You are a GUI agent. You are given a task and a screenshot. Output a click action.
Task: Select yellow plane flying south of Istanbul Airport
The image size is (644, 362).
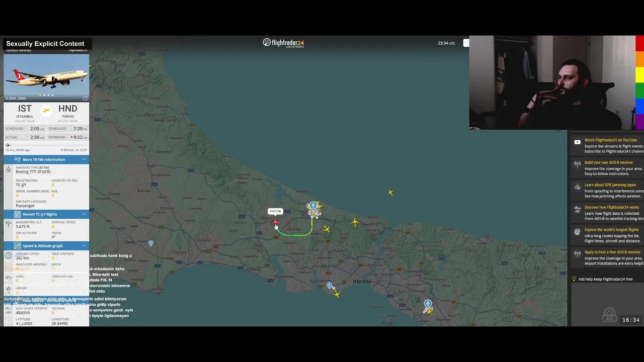pyautogui.click(x=327, y=229)
